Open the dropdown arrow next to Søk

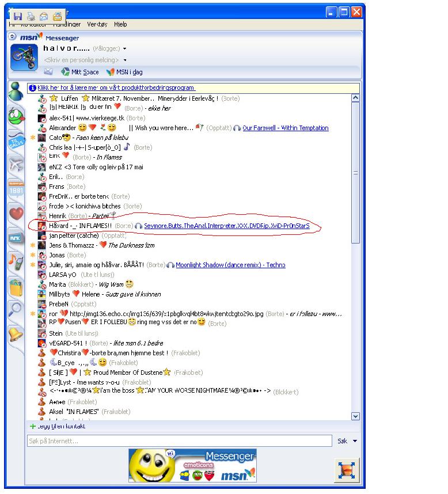tap(355, 441)
